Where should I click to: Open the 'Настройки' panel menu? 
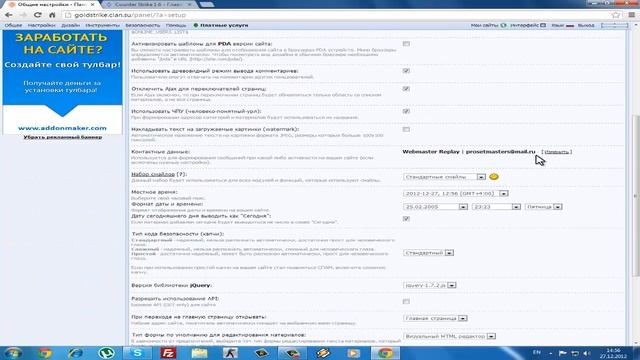(41, 25)
